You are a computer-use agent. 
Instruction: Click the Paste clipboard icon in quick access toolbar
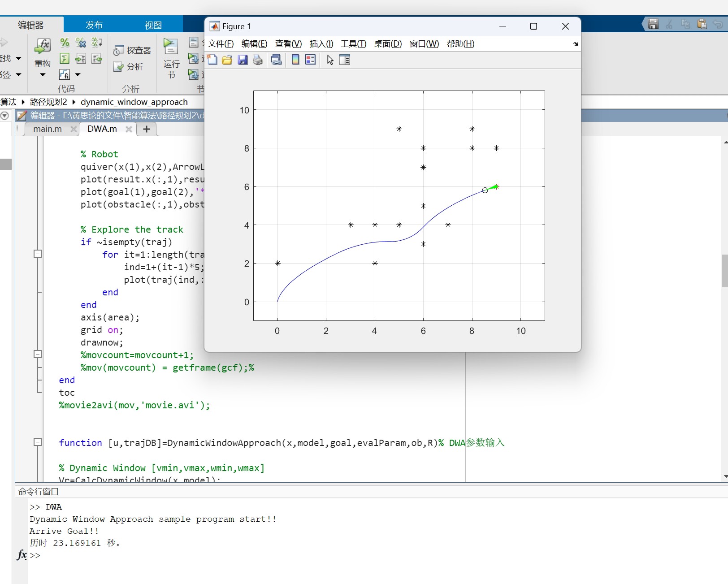pos(702,24)
